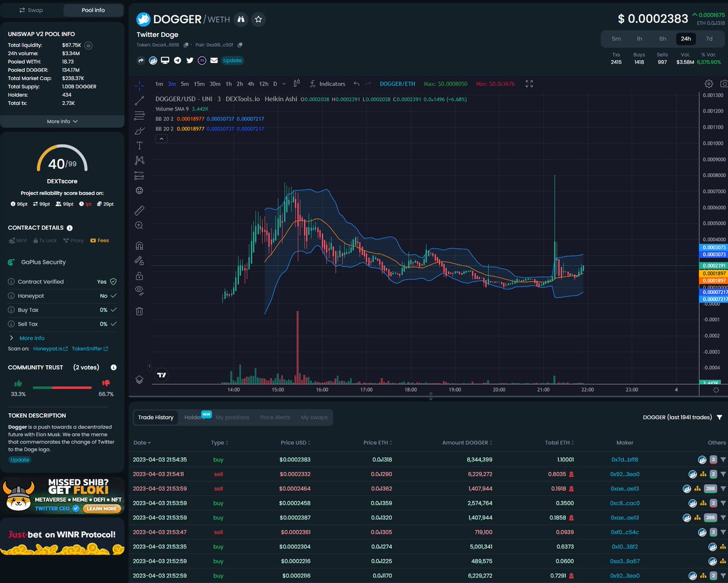Open the forecasting and measurement tools
Screen dimensions: 728x583
(x=140, y=175)
